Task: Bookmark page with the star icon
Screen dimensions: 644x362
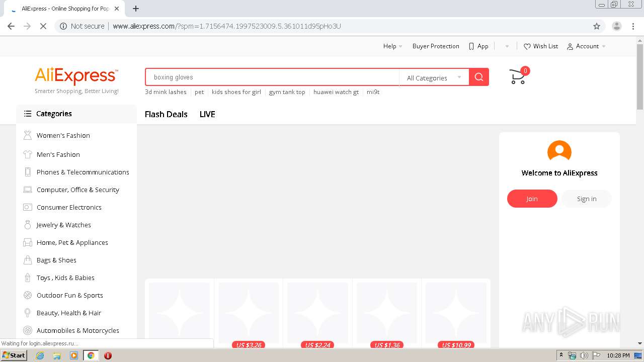Action: [x=597, y=26]
